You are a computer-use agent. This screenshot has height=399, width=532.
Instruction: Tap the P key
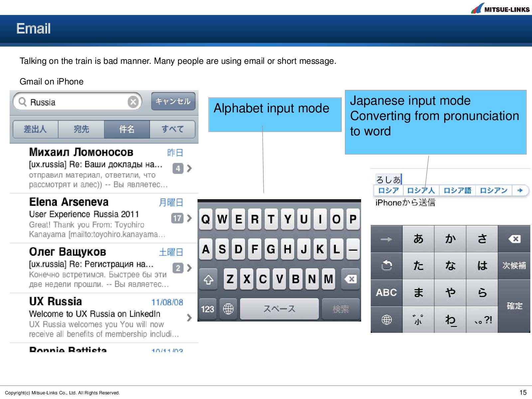point(353,219)
